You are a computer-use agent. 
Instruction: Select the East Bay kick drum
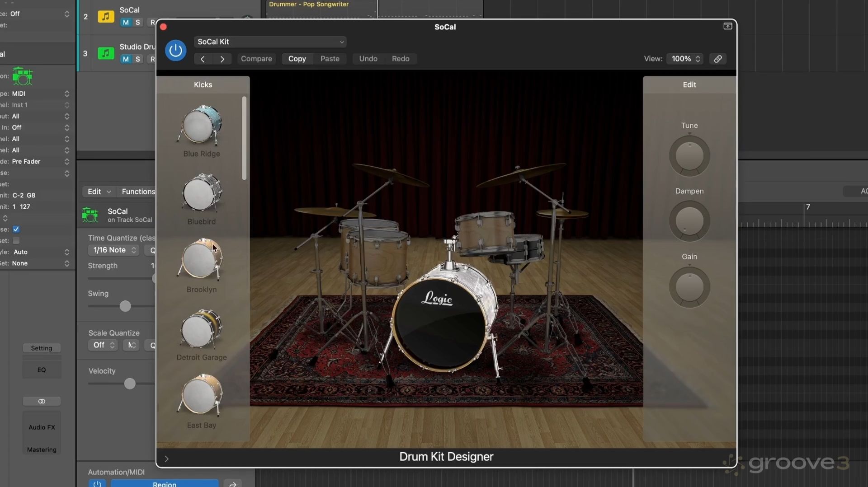pyautogui.click(x=201, y=395)
